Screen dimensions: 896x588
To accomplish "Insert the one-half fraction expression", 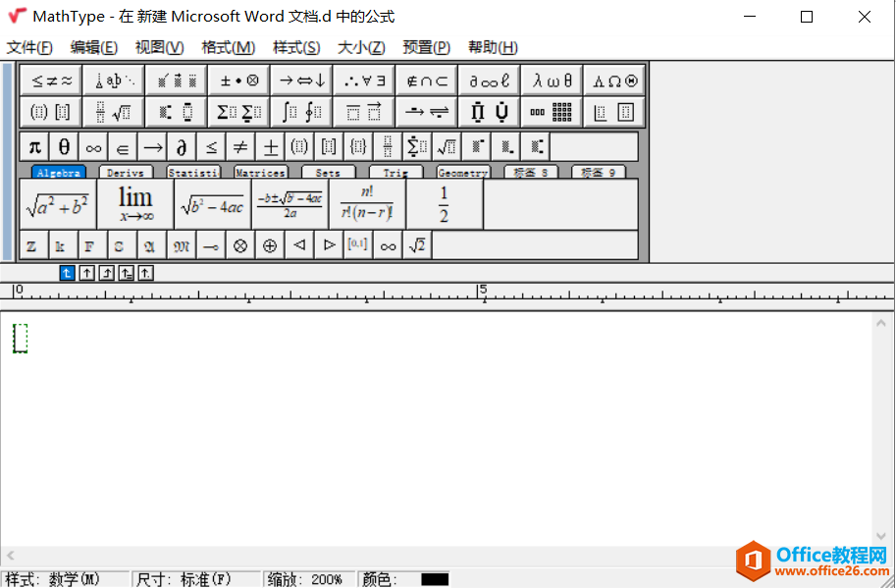I will pos(445,204).
